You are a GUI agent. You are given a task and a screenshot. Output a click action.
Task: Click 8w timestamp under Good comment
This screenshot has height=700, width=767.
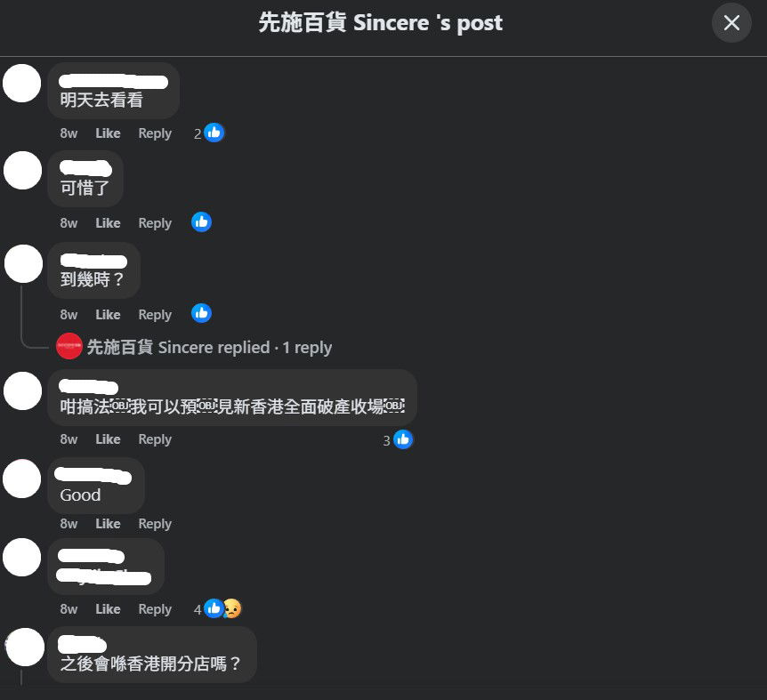point(69,524)
